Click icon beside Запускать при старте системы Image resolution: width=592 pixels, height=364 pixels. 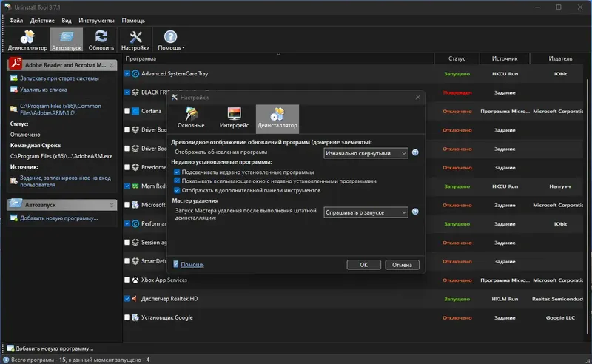pyautogui.click(x=14, y=78)
